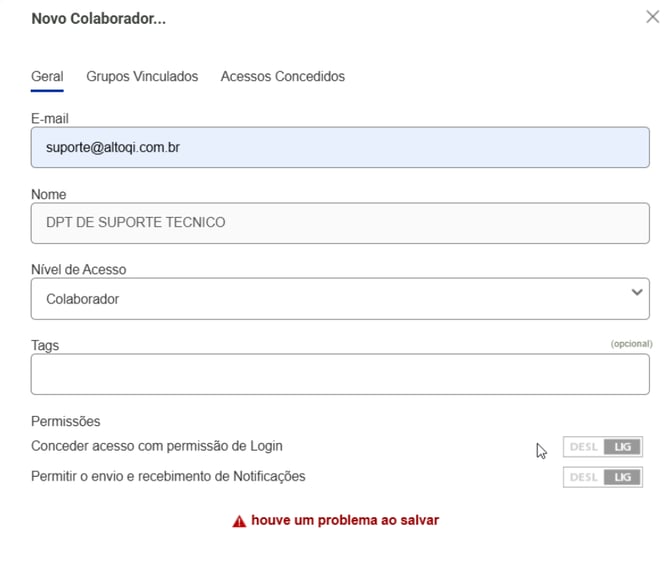Click the red warning triangle icon
This screenshot has width=670, height=561.
pyautogui.click(x=239, y=521)
